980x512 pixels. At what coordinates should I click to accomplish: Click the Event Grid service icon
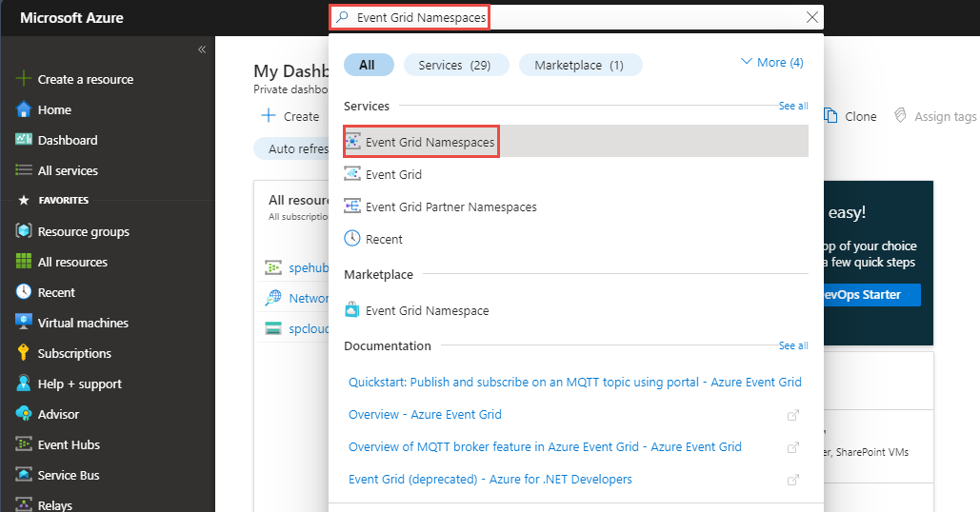(x=352, y=173)
